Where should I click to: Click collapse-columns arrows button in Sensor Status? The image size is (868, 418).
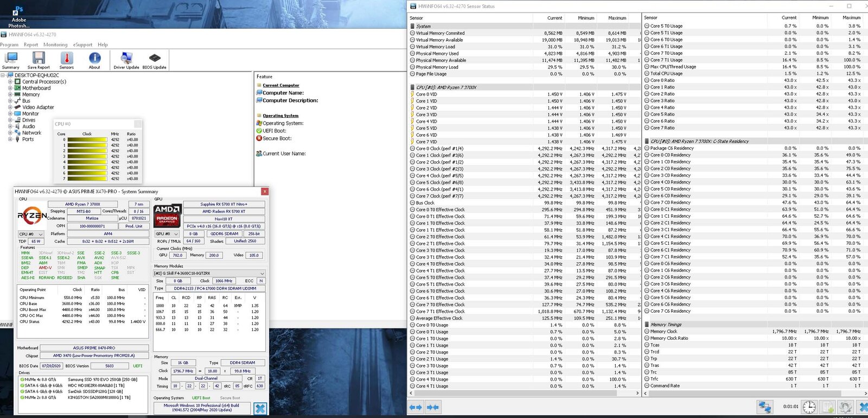click(x=433, y=407)
